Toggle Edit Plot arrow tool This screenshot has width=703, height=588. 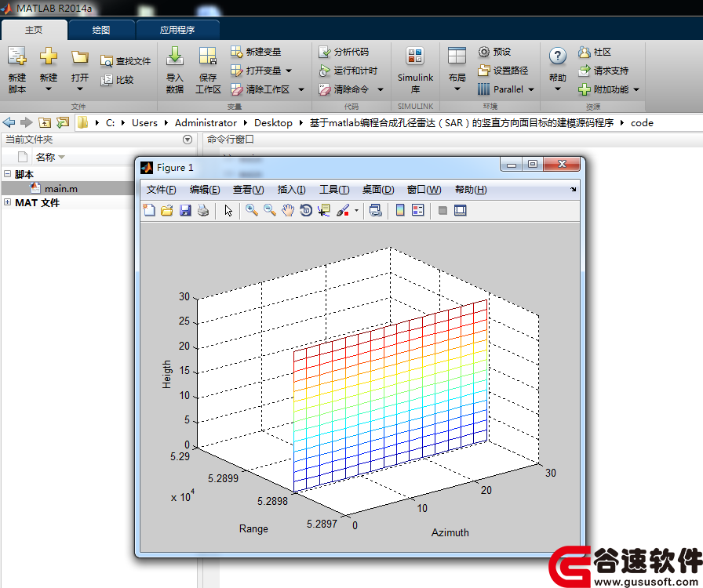pos(228,210)
